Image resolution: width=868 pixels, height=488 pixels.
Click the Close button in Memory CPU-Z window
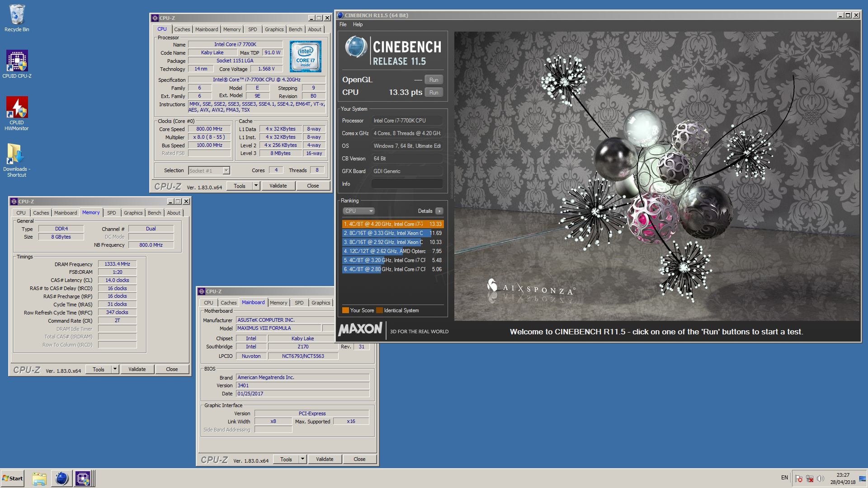(x=172, y=369)
